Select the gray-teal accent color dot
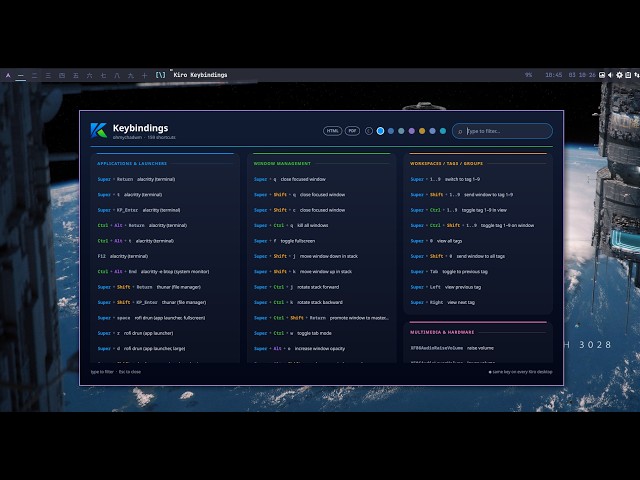Image resolution: width=640 pixels, height=480 pixels. [401, 131]
